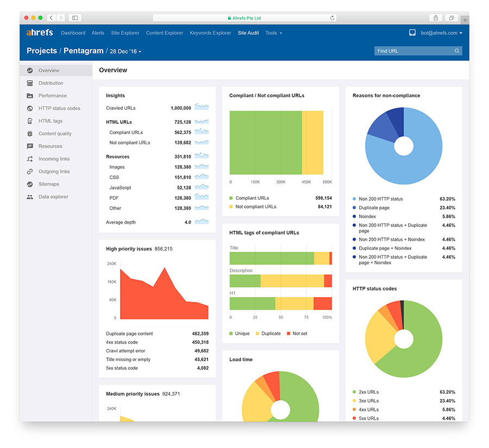Select the Content quality bug icon
The width and height of the screenshot is (489, 448).
tap(30, 134)
